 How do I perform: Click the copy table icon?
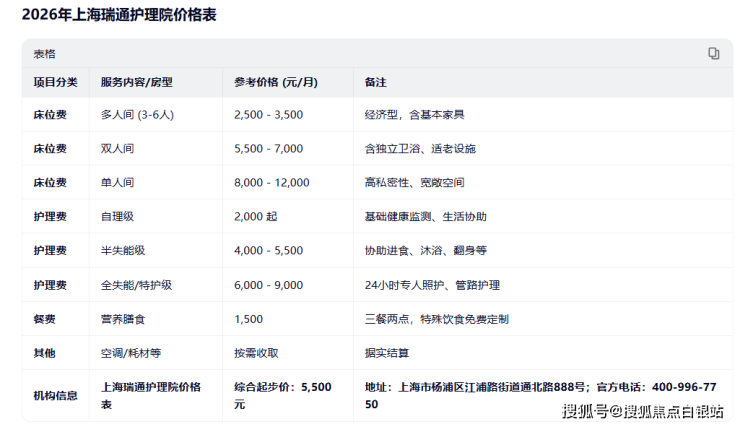(x=714, y=53)
